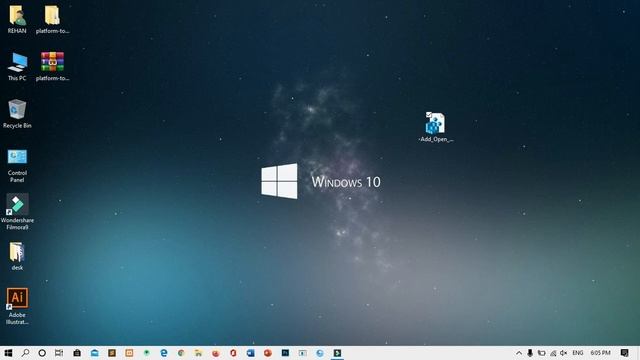Open taskbar Search magnifier
This screenshot has height=360, width=640.
pos(25,353)
